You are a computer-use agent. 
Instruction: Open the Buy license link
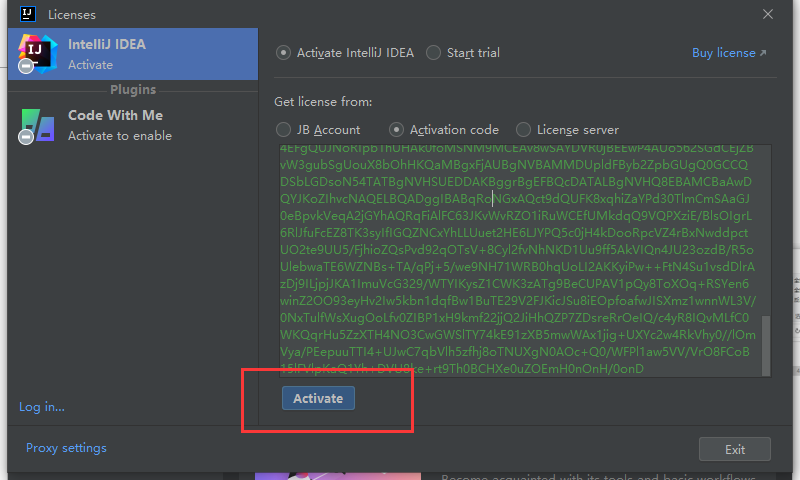pos(729,53)
